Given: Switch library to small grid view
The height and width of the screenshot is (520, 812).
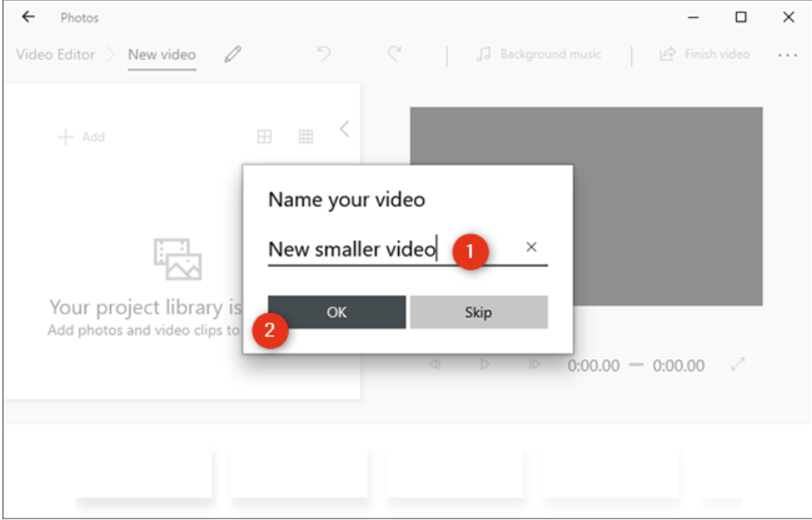Looking at the screenshot, I should click(306, 137).
